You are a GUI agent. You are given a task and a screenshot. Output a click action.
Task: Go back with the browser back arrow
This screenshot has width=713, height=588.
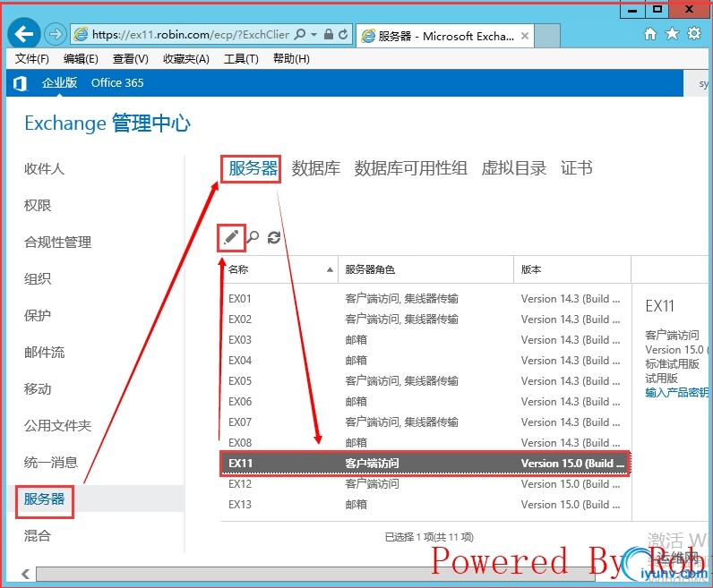[x=23, y=33]
